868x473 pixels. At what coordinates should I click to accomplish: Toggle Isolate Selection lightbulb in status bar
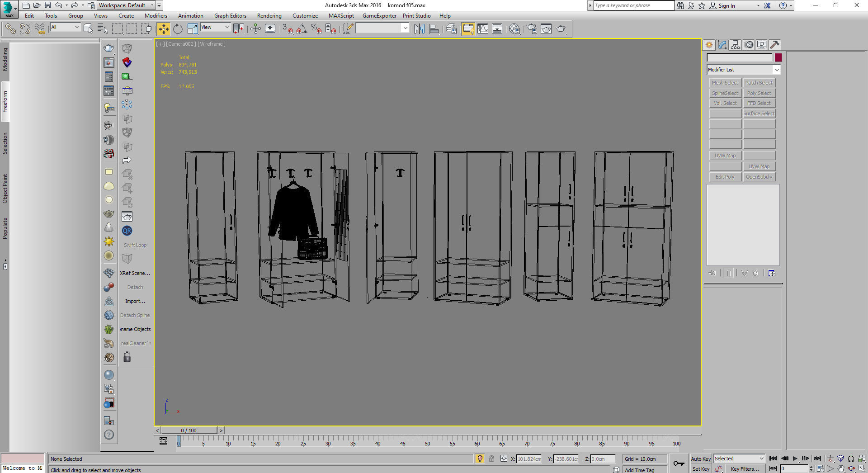click(480, 459)
